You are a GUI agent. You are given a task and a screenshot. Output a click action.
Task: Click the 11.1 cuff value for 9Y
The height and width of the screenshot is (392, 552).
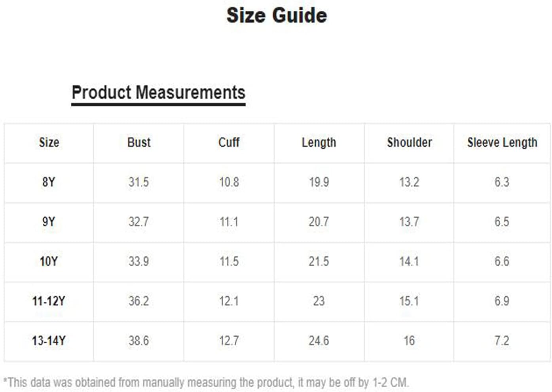point(229,222)
